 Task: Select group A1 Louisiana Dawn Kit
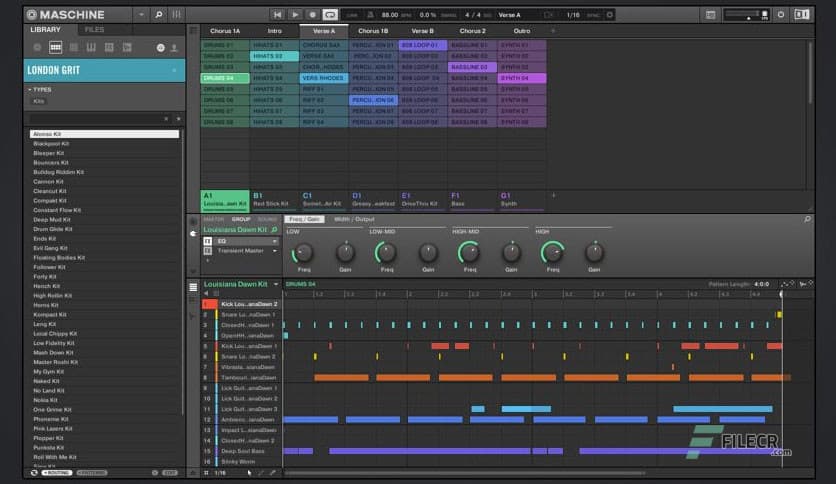pyautogui.click(x=225, y=200)
